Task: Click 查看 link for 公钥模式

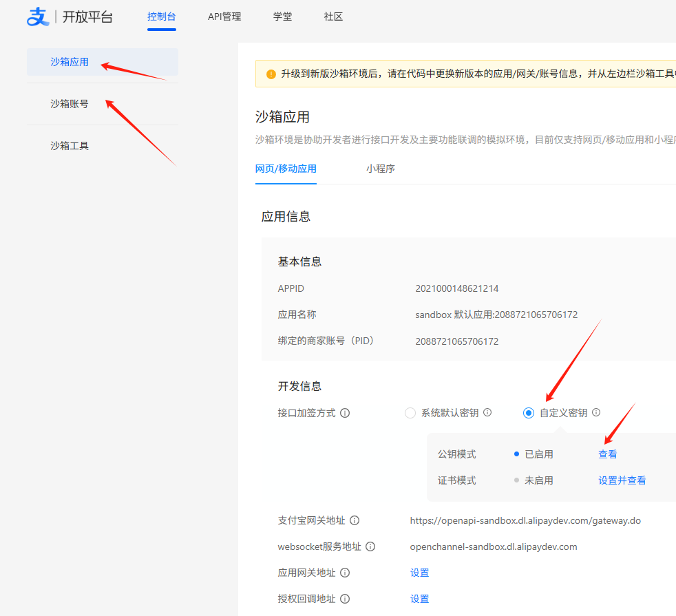Action: (607, 454)
